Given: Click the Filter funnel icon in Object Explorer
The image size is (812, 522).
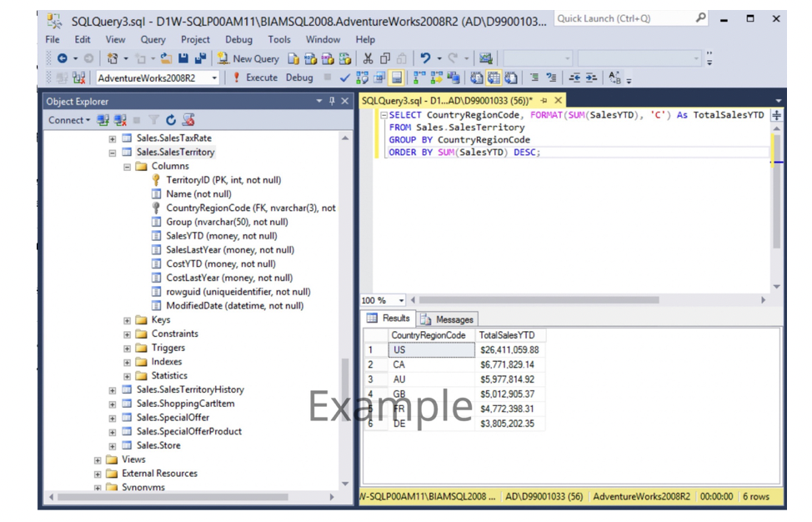Looking at the screenshot, I should 153,120.
